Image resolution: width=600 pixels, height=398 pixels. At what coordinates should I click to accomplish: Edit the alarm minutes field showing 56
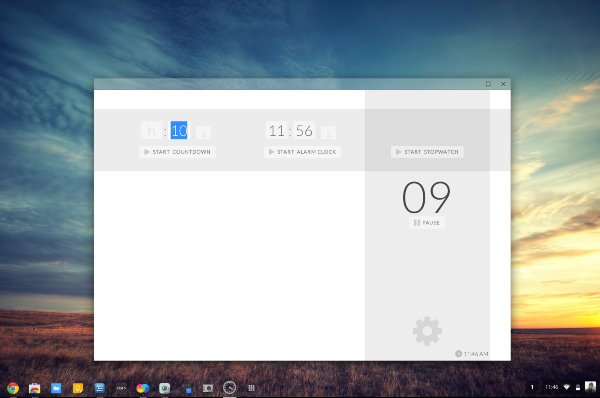(304, 130)
